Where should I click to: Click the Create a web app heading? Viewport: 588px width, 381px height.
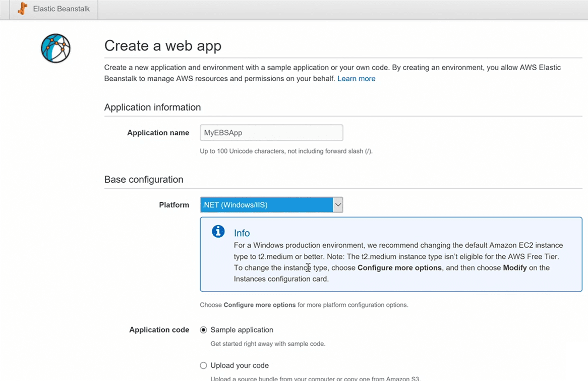(x=162, y=46)
